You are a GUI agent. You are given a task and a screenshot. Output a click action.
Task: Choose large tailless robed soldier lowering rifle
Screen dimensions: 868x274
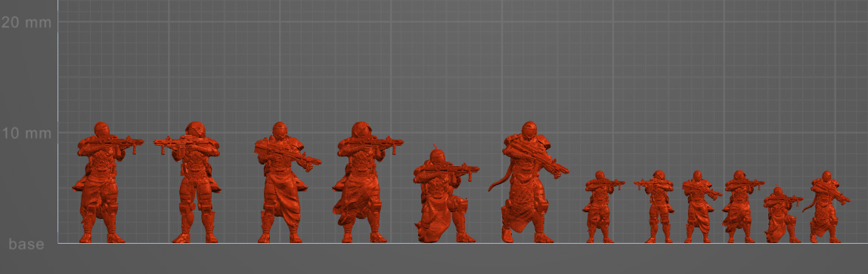[287, 183]
